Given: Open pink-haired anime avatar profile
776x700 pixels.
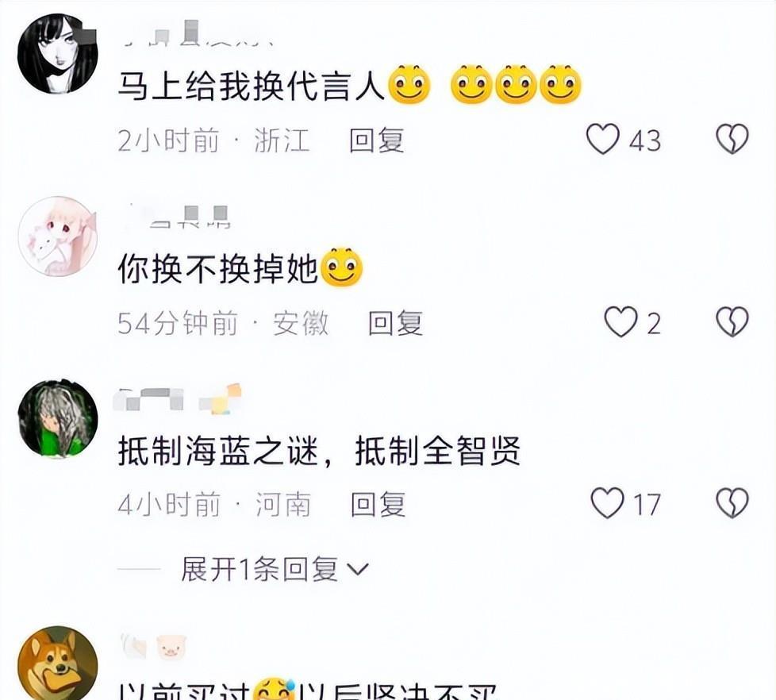Looking at the screenshot, I should (x=58, y=237).
